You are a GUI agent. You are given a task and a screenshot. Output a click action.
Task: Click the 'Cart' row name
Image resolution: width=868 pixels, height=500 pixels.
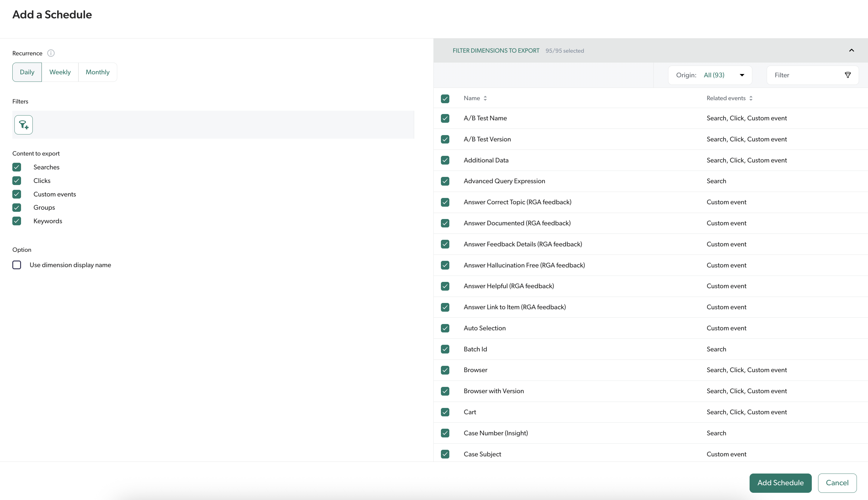pyautogui.click(x=470, y=412)
